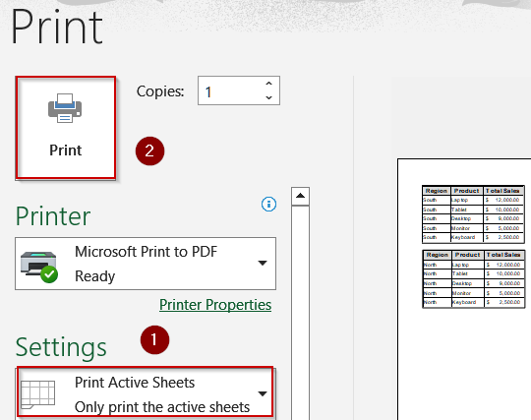Click the blue printer info icon
This screenshot has width=531, height=420.
click(x=268, y=205)
